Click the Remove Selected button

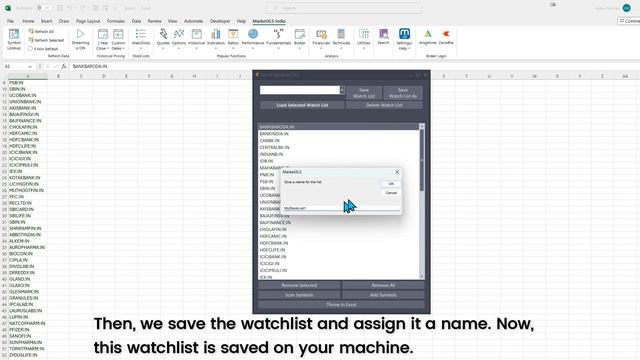(x=299, y=285)
